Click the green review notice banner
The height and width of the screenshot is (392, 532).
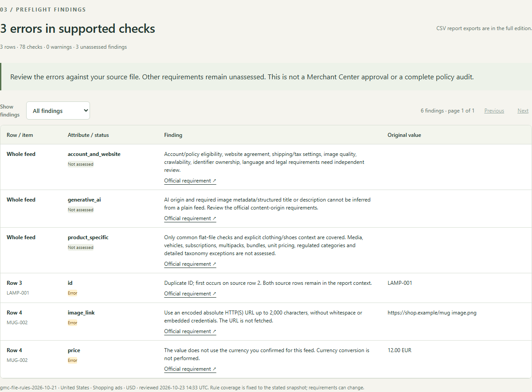pos(266,77)
